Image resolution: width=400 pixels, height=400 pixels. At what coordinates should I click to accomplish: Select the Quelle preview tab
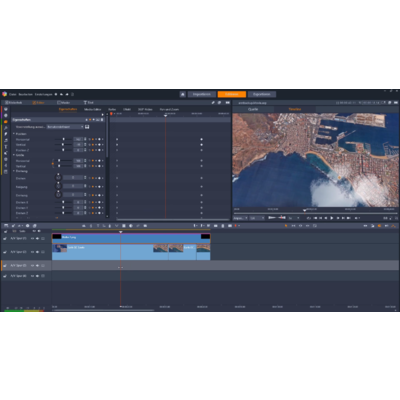253,109
